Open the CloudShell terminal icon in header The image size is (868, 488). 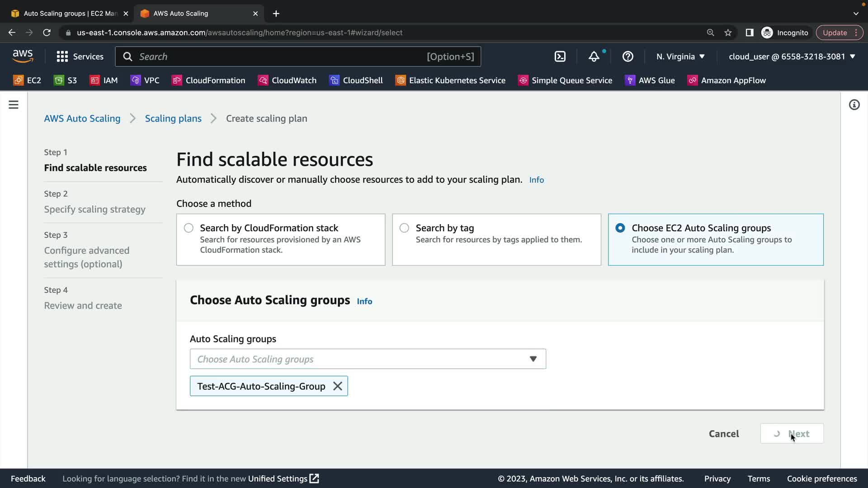point(560,56)
